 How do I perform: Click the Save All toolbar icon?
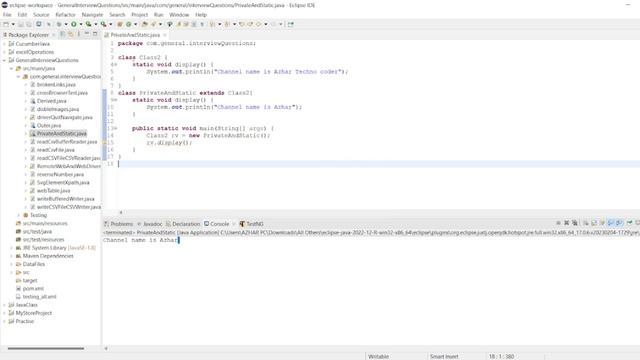coord(29,24)
